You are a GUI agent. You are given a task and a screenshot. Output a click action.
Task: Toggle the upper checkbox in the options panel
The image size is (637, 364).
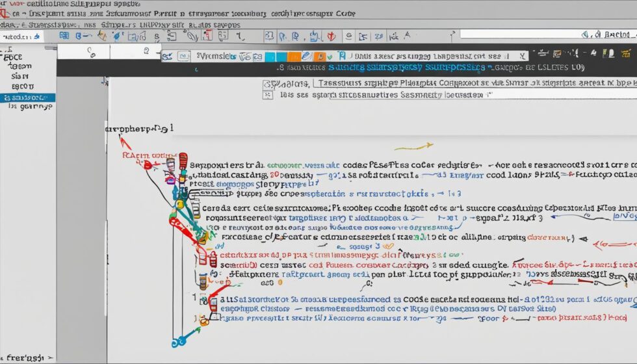267,84
